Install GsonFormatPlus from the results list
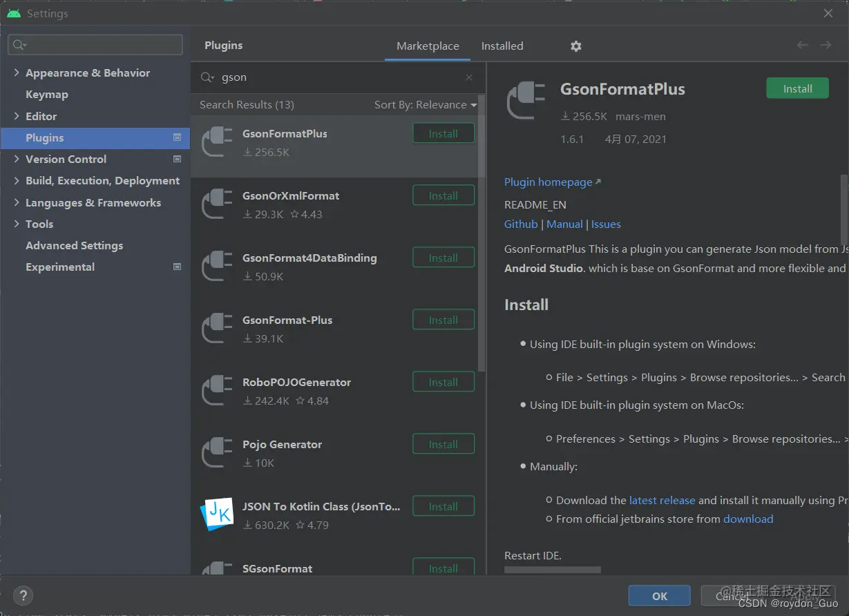 coord(443,133)
